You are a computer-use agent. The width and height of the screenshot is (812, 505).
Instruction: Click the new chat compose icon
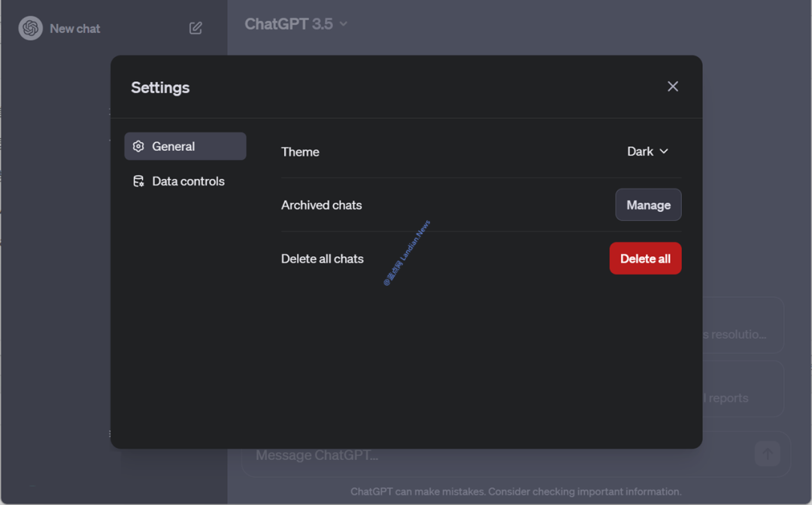point(195,28)
